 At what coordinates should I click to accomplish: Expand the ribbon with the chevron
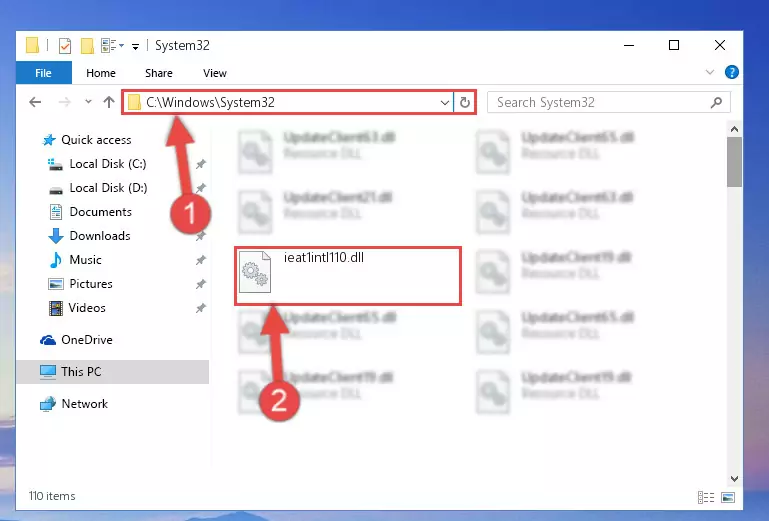(709, 73)
